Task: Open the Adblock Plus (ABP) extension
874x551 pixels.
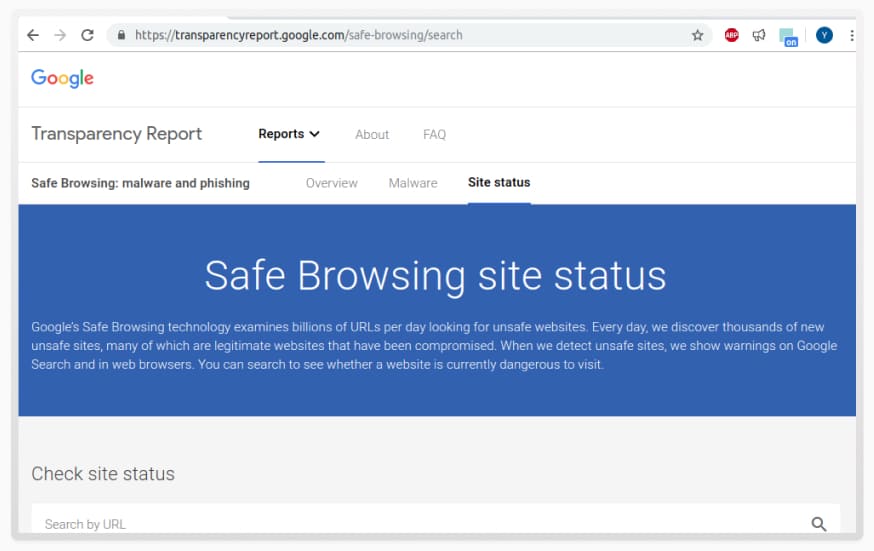Action: (x=732, y=35)
